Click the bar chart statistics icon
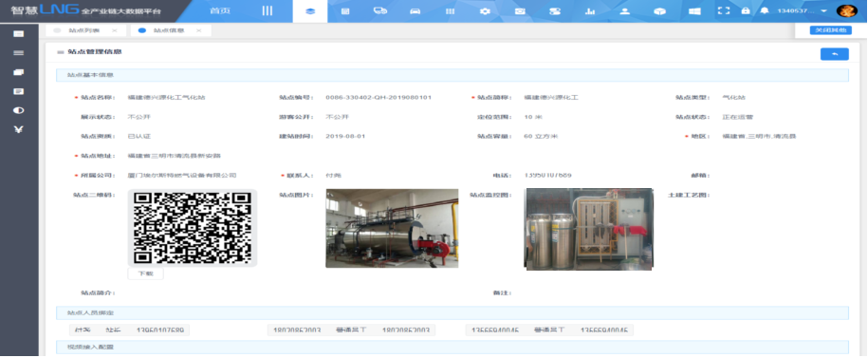 (x=589, y=11)
